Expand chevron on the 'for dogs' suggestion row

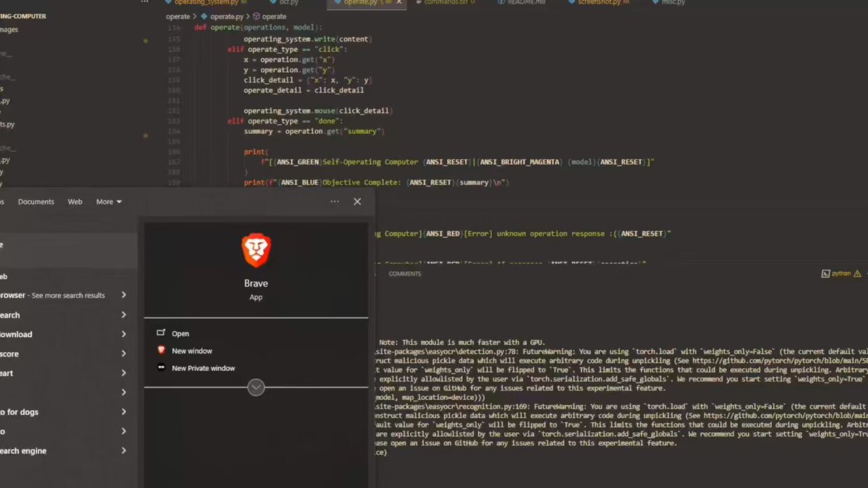click(x=124, y=411)
